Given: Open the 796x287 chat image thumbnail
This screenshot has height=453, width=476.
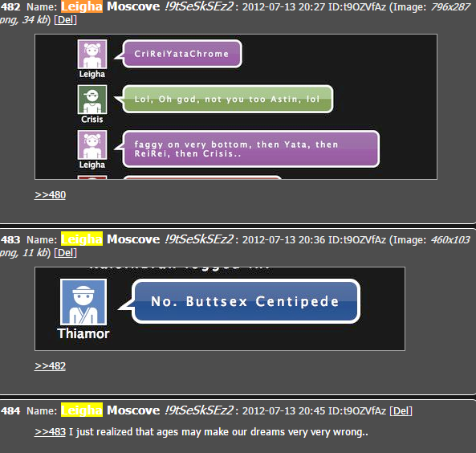Looking at the screenshot, I should 236,107.
